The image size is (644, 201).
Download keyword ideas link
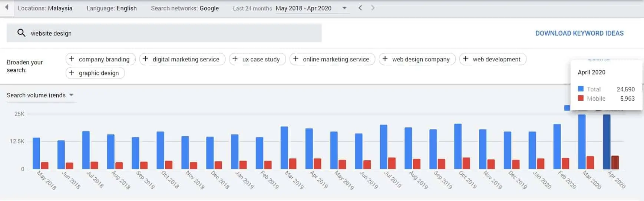pyautogui.click(x=579, y=33)
